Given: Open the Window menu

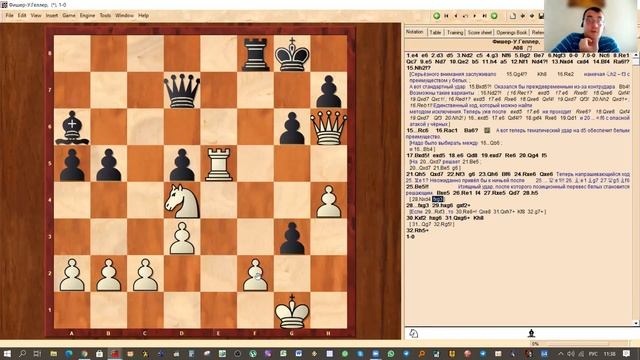Looking at the screenshot, I should pos(124,16).
